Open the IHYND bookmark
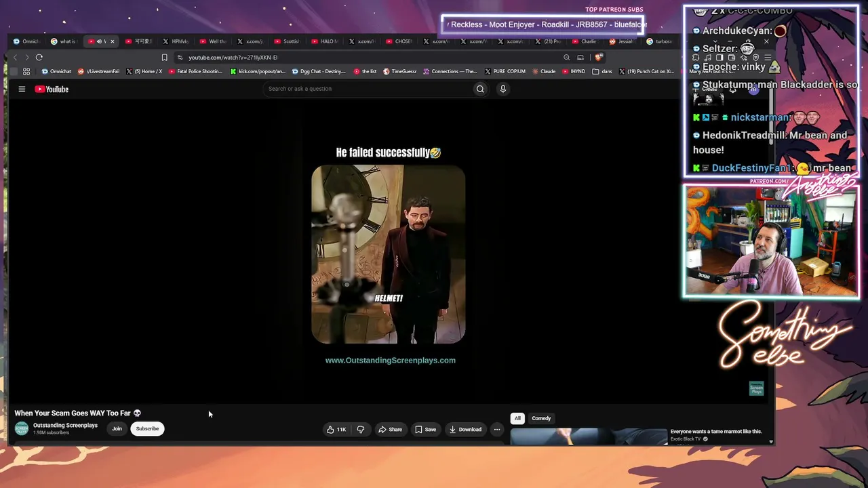The width and height of the screenshot is (868, 488). point(574,71)
